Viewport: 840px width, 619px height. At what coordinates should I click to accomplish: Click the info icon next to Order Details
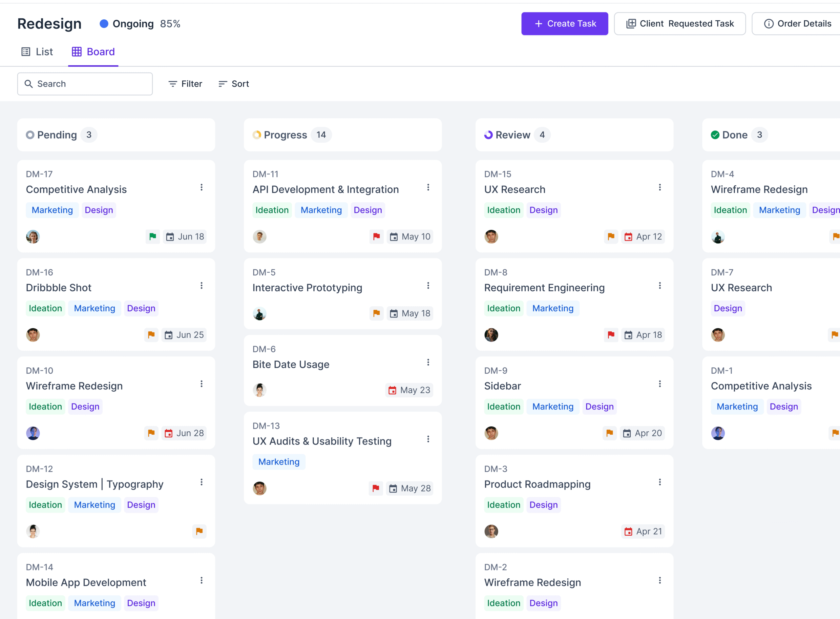click(x=769, y=23)
